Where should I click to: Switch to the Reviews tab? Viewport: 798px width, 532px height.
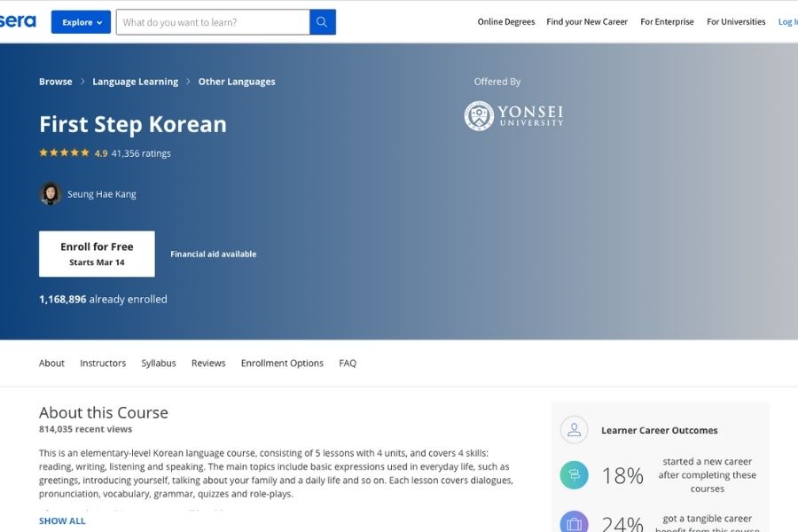tap(208, 363)
